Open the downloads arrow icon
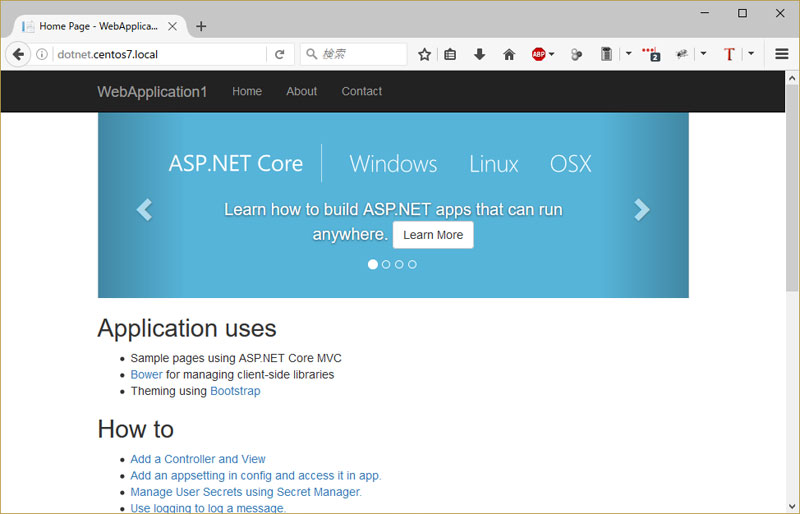Image resolution: width=800 pixels, height=514 pixels. 480,54
